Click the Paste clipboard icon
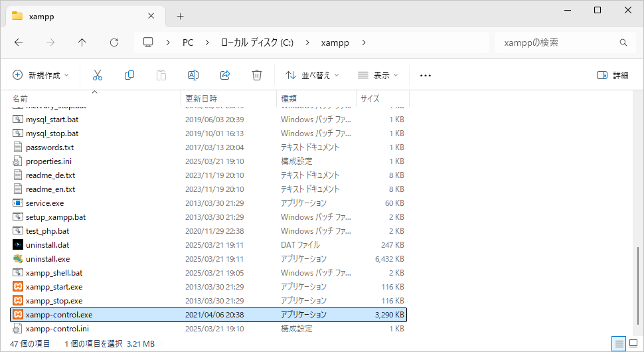Image resolution: width=644 pixels, height=352 pixels. pos(161,75)
